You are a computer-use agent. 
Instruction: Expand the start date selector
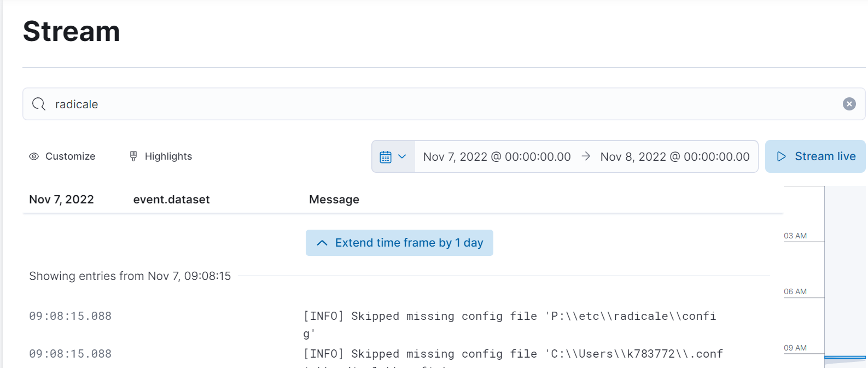(x=496, y=156)
